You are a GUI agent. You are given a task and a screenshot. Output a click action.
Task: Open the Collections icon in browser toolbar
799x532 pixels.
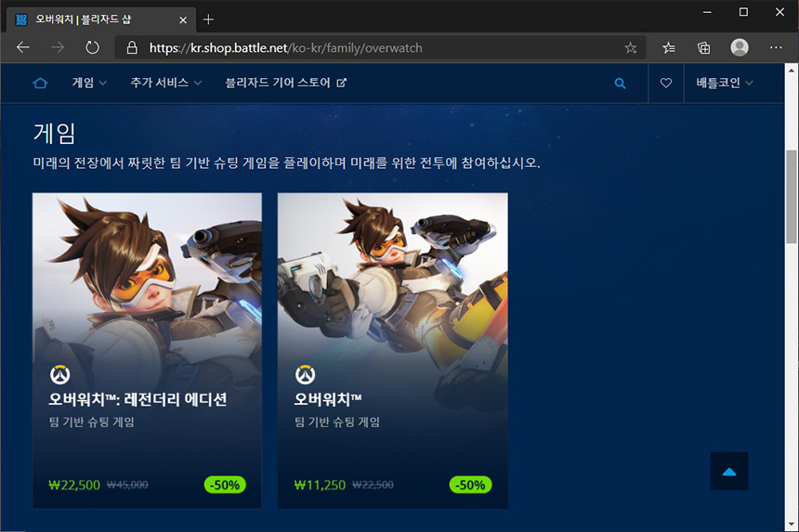coord(703,48)
